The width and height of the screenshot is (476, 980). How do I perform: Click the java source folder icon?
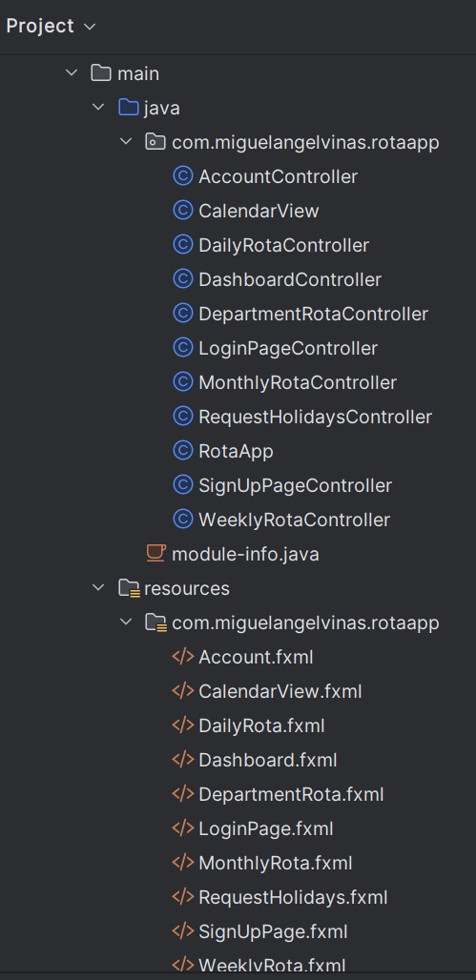click(x=128, y=108)
